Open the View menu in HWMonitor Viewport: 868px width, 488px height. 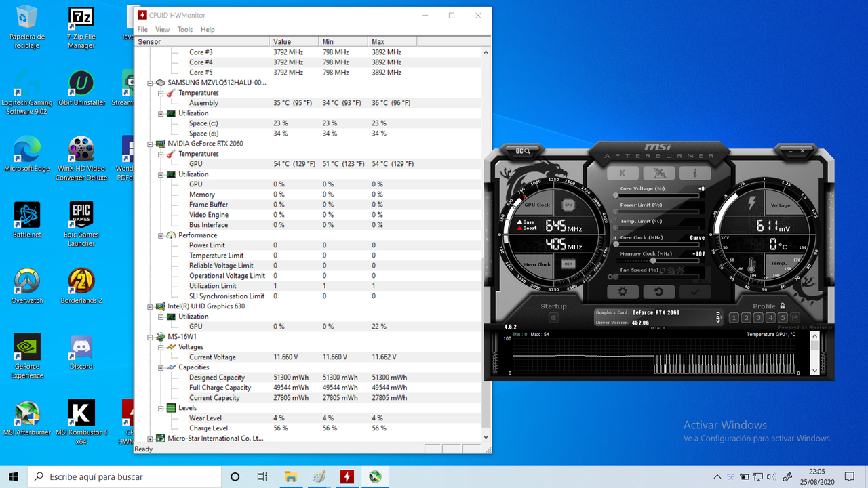(x=163, y=29)
